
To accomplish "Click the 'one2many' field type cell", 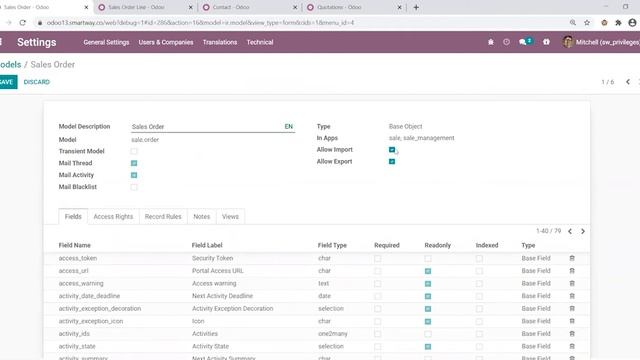I will pyautogui.click(x=333, y=333).
